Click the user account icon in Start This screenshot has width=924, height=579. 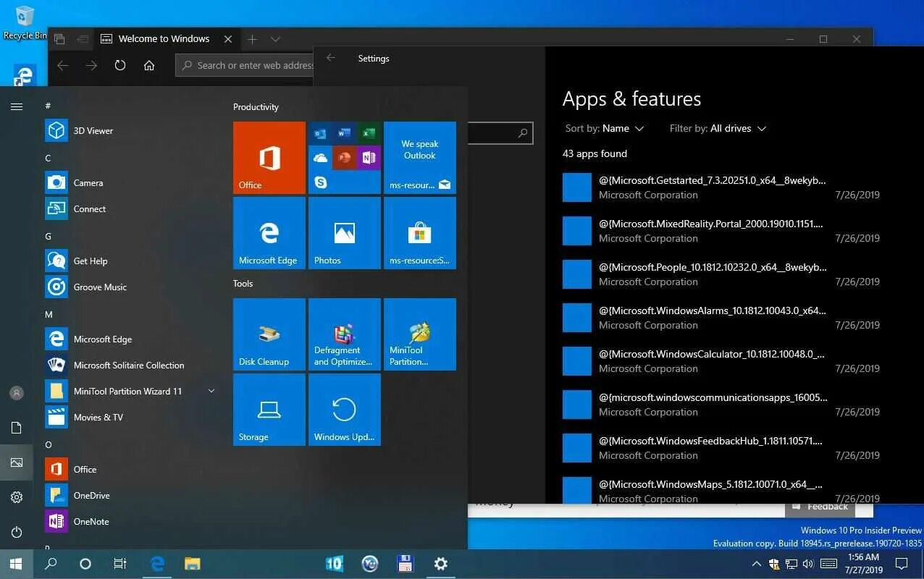17,393
